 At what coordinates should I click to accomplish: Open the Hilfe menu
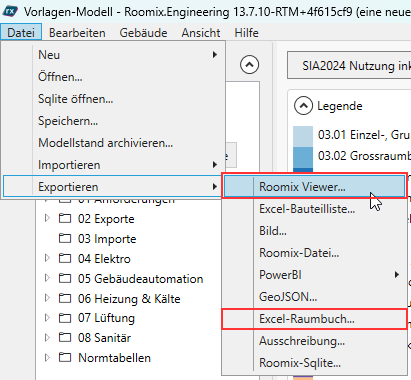[x=246, y=33]
